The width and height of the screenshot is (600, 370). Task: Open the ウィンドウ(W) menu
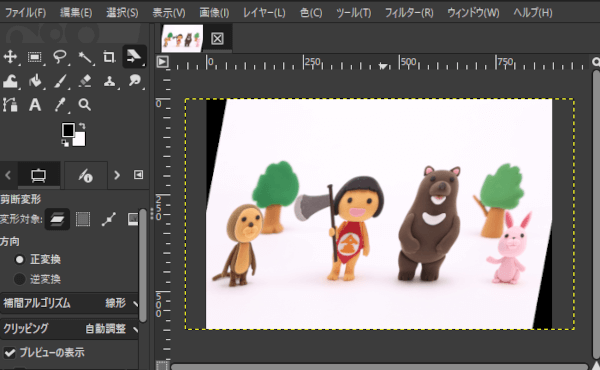click(x=473, y=13)
